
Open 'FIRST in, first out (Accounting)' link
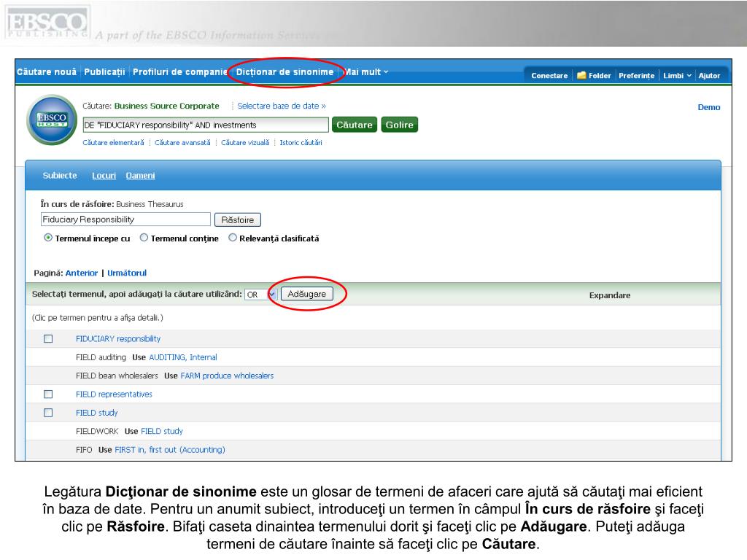(170, 449)
